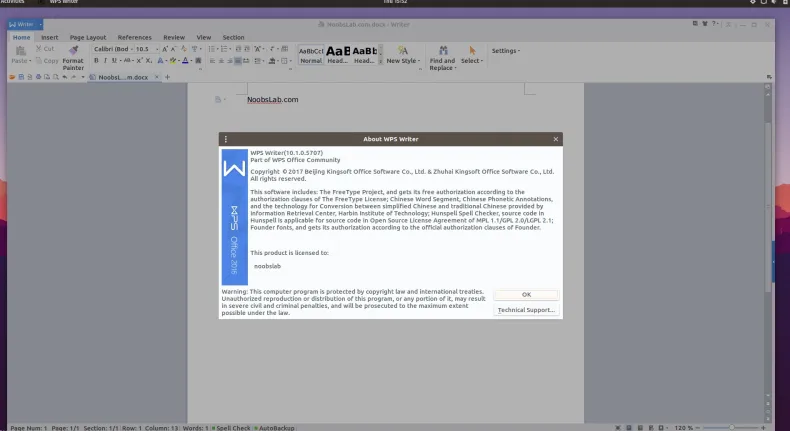
Task: Click the New Style icon
Action: pyautogui.click(x=403, y=50)
